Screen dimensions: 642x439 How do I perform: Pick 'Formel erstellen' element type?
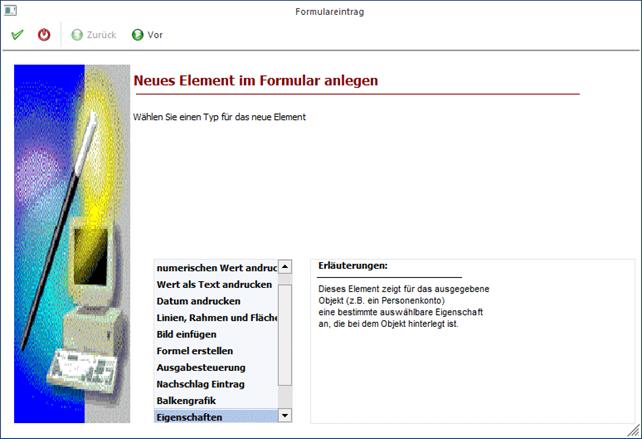pos(194,351)
